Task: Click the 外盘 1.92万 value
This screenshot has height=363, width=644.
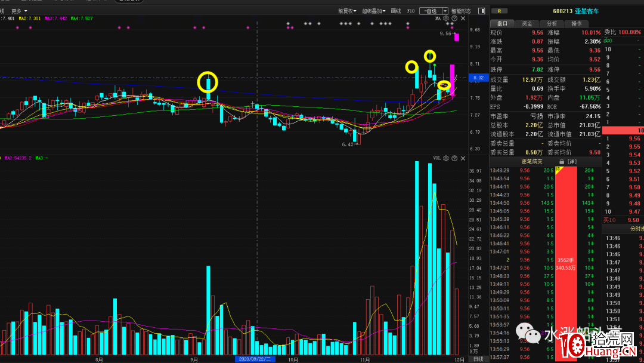Action: click(534, 98)
